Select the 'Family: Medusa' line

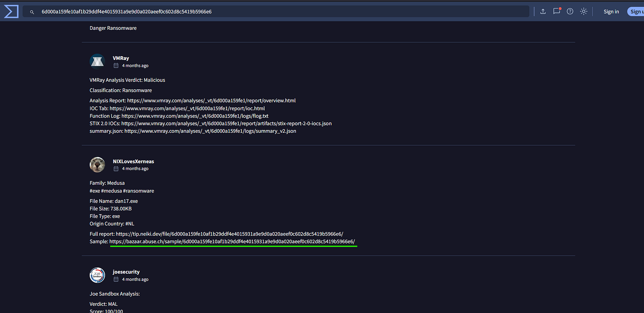click(x=107, y=183)
